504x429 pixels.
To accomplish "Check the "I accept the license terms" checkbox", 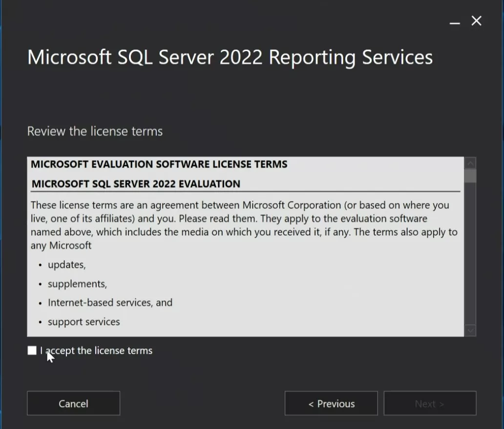I will tap(32, 350).
